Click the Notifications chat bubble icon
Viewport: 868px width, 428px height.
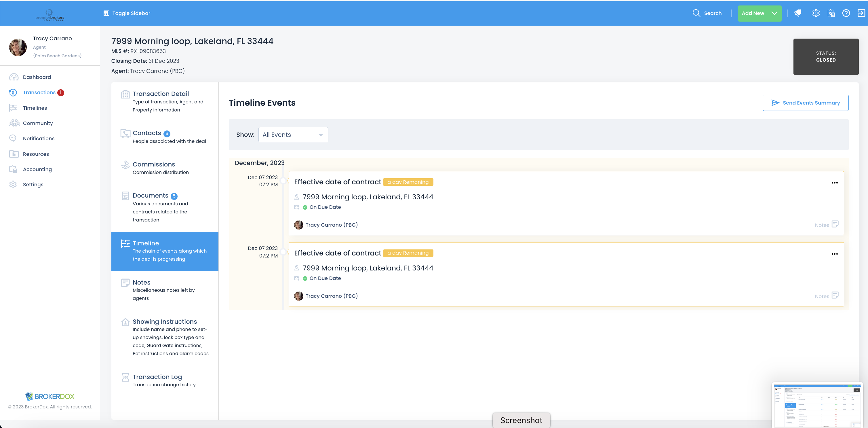tap(13, 138)
